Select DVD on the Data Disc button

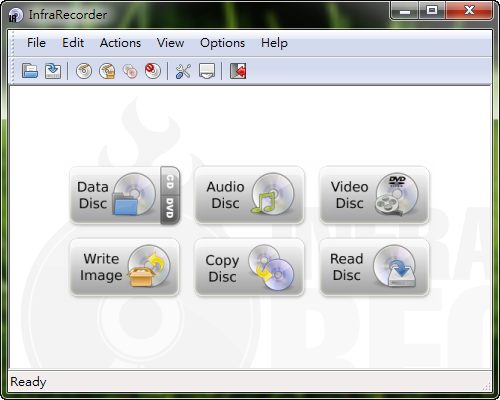[170, 209]
